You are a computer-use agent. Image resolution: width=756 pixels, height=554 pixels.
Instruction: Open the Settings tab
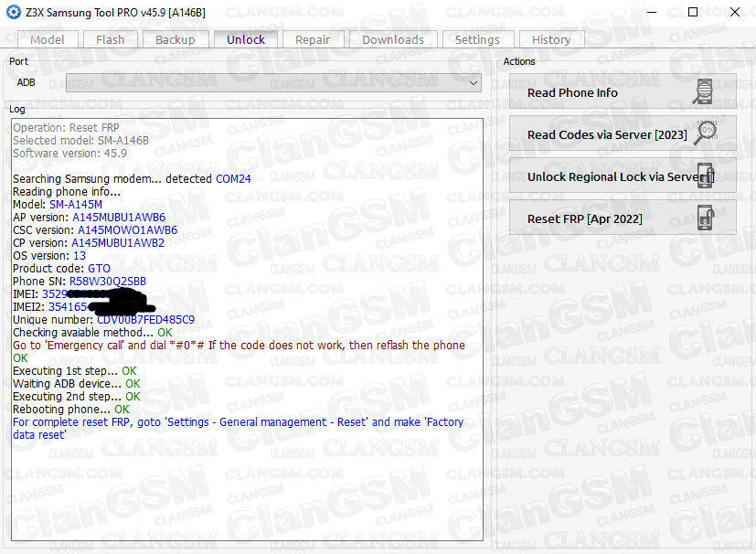[477, 39]
